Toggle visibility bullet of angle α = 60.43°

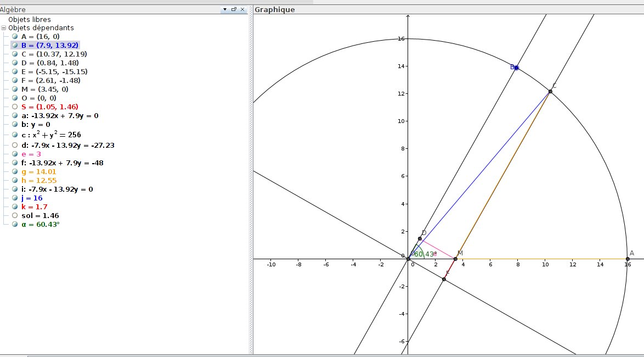coord(15,224)
